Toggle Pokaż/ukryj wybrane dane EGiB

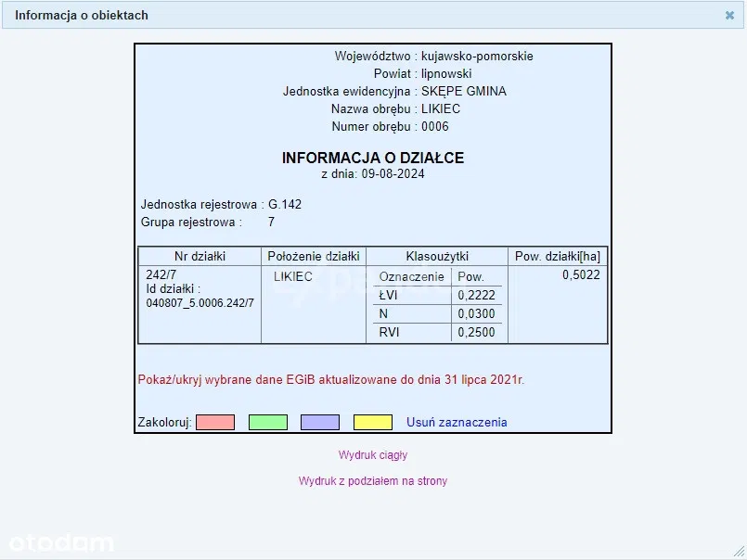tap(331, 379)
